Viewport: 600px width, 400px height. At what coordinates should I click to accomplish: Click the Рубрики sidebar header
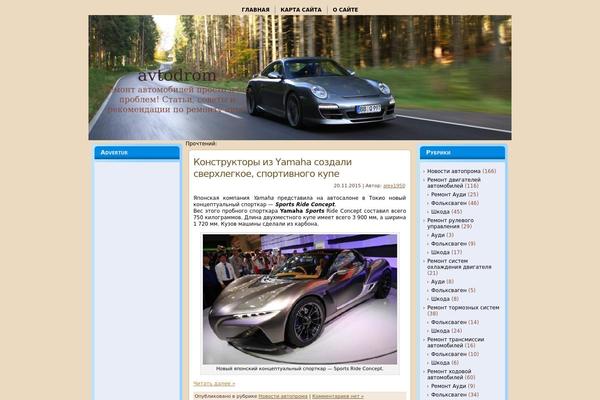click(463, 152)
